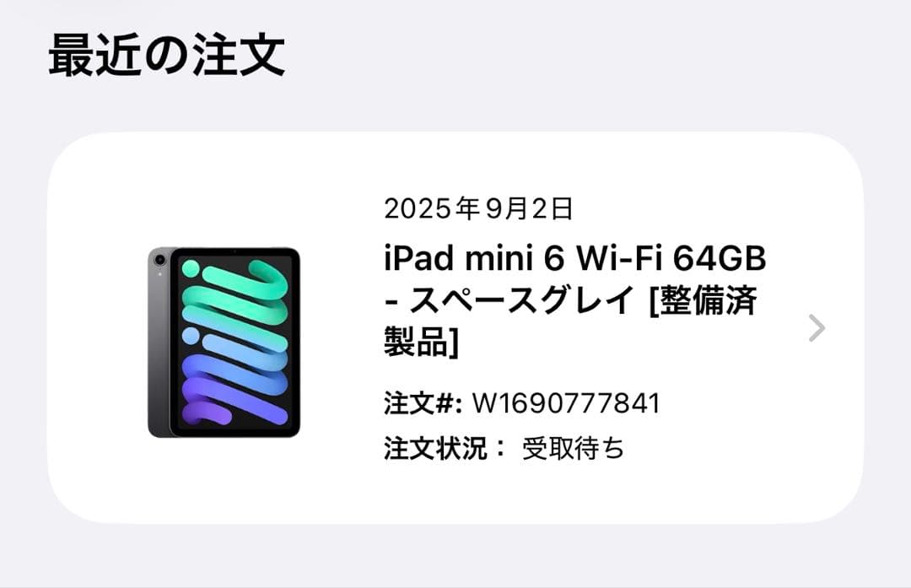Tap the green dot on iPad wallpaper
The height and width of the screenshot is (588, 911).
pyautogui.click(x=191, y=268)
